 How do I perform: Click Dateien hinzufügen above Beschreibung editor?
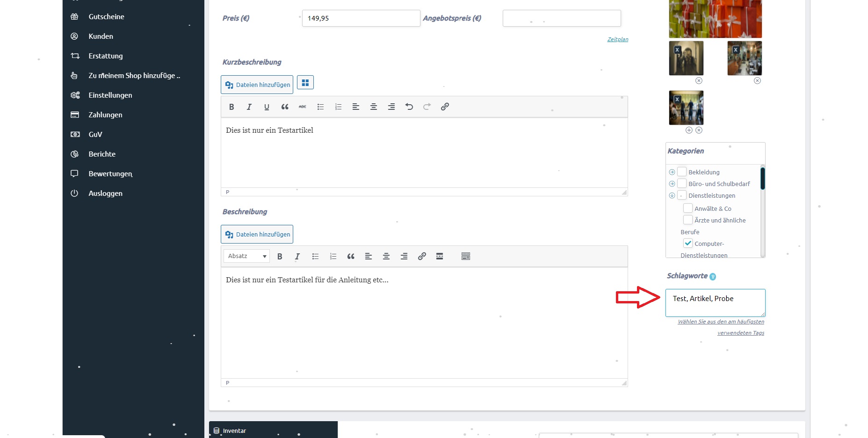[257, 234]
